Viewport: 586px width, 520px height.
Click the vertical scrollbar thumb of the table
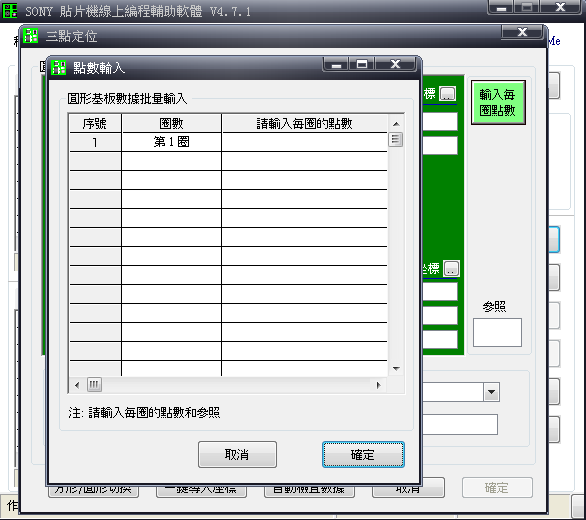click(396, 139)
